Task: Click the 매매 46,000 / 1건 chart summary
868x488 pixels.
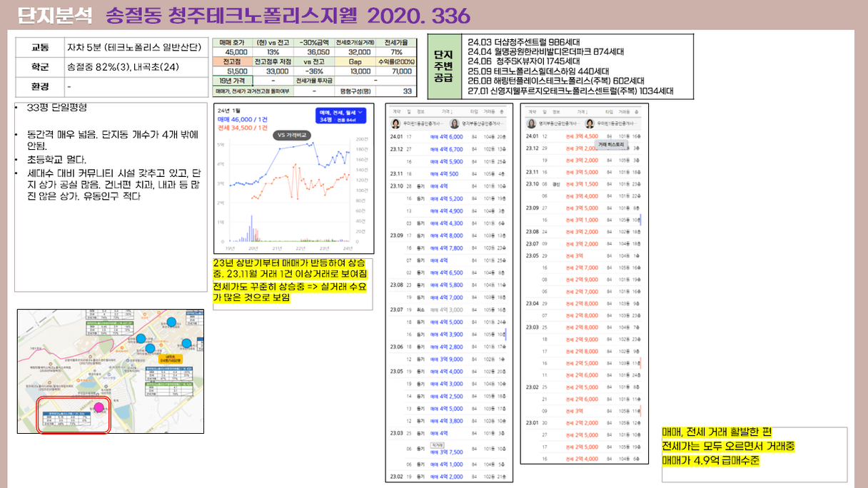Action: [243, 121]
